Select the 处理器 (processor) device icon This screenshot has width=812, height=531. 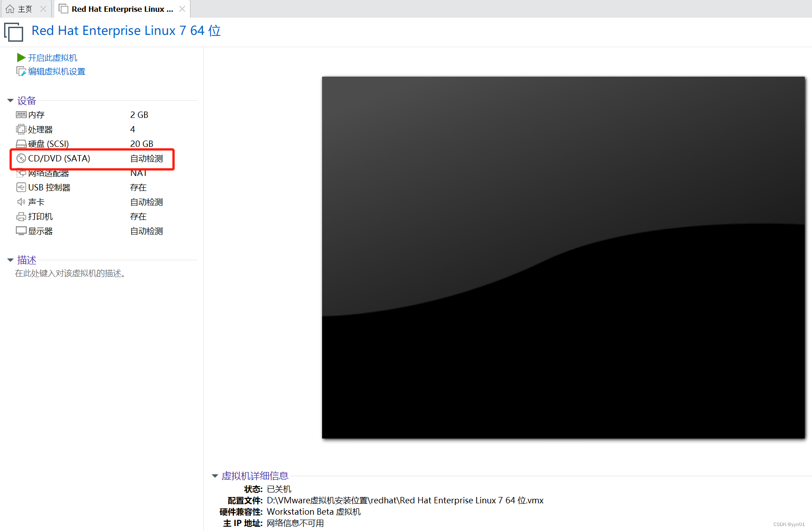tap(21, 129)
